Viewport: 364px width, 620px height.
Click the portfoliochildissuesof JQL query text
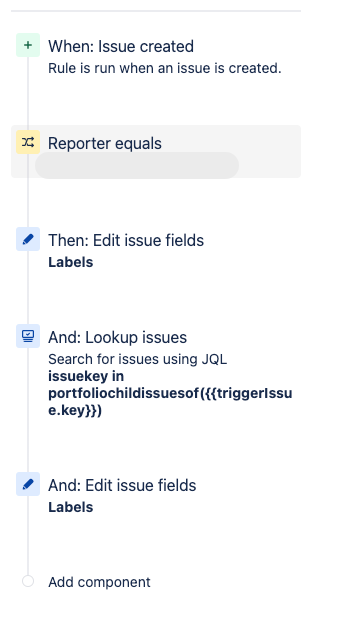[x=170, y=402]
